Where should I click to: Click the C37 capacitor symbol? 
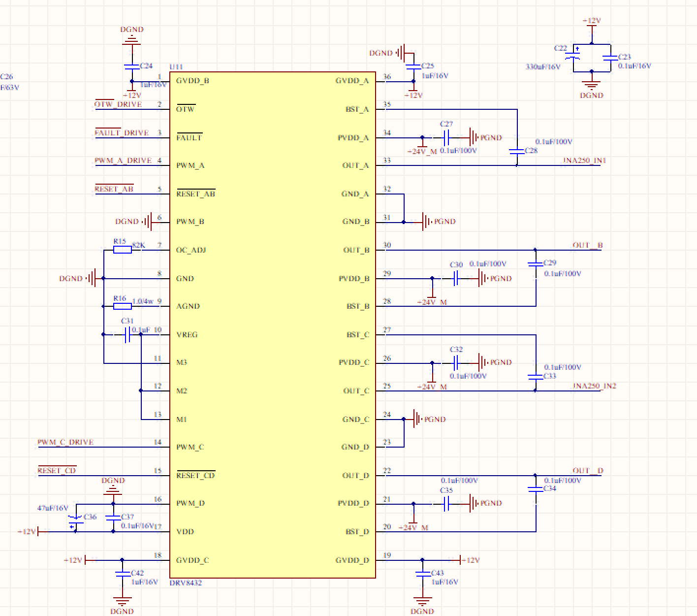pos(113,518)
